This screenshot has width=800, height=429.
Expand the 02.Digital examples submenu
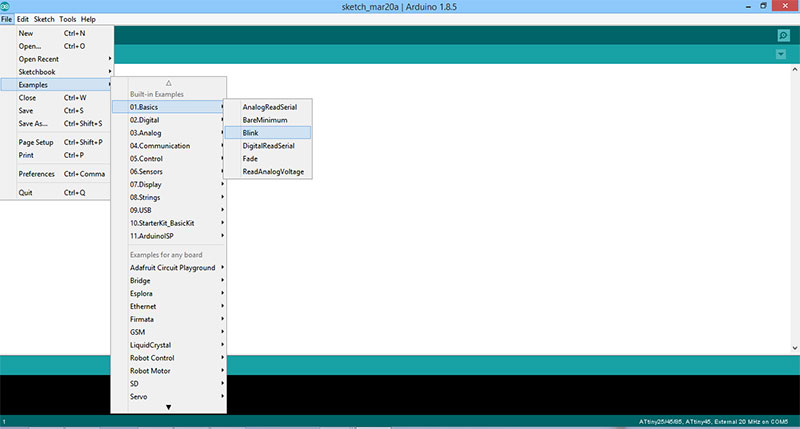pos(169,120)
